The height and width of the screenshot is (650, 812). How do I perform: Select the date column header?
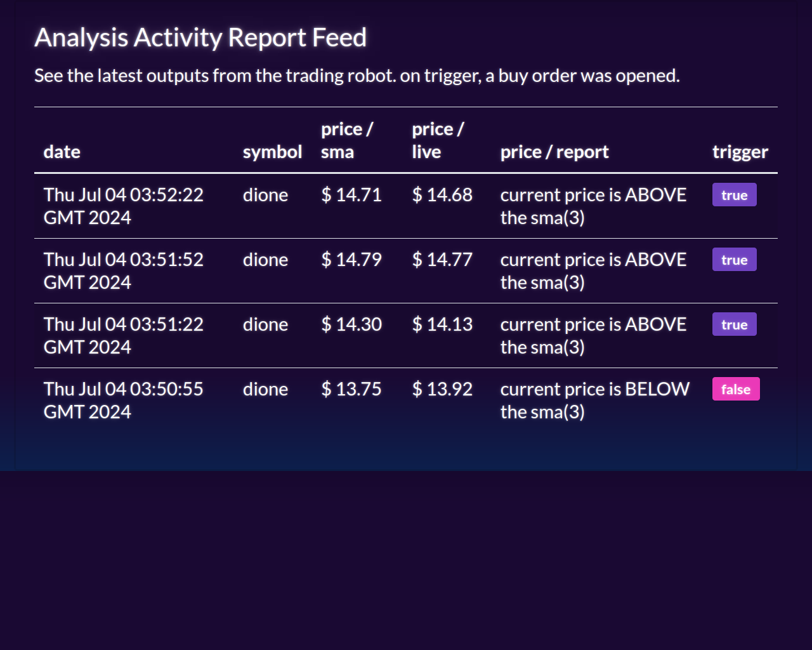click(x=62, y=152)
